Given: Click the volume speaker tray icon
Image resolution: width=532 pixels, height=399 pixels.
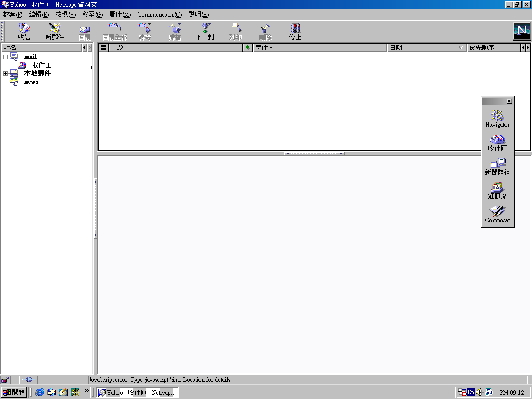Looking at the screenshot, I should coord(479,392).
